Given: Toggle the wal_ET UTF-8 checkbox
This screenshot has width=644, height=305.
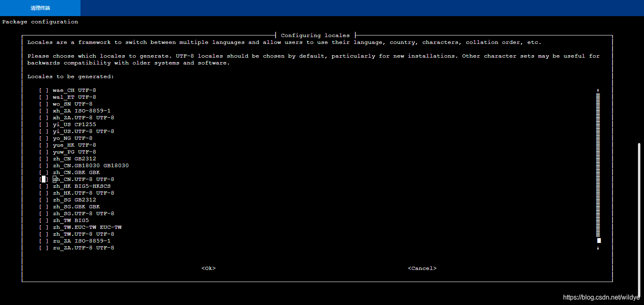Looking at the screenshot, I should [43, 97].
